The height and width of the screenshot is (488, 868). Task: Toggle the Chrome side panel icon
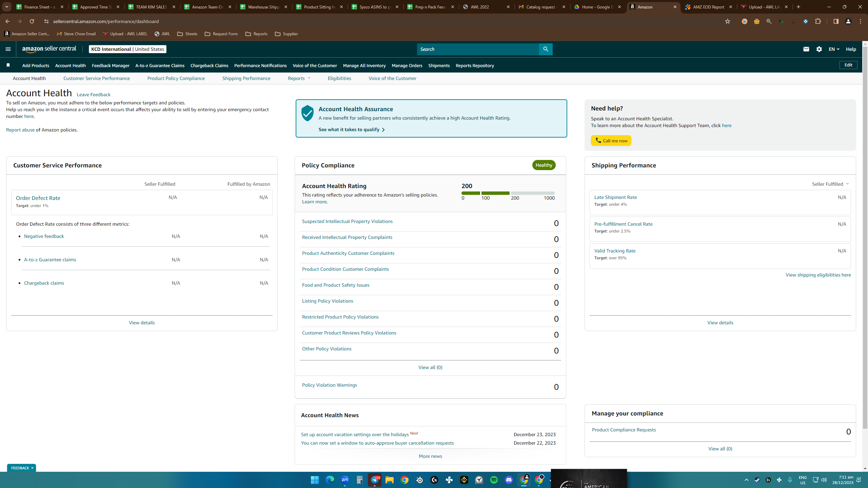coord(836,21)
